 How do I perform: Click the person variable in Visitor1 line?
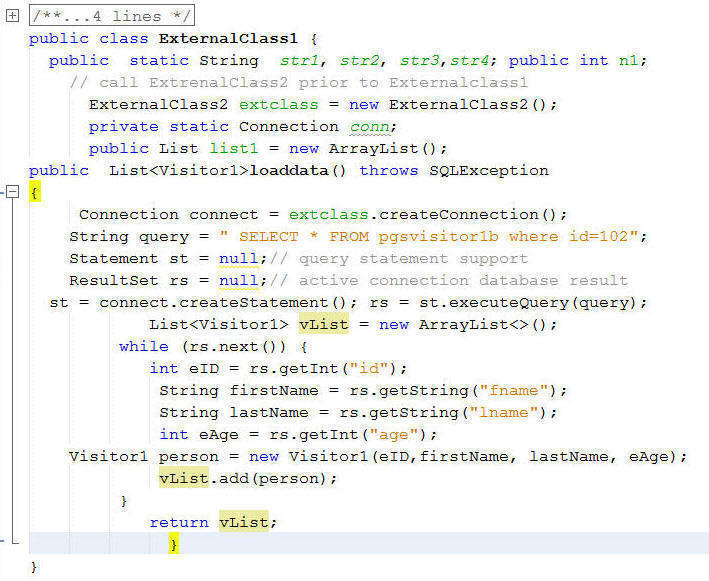click(x=189, y=456)
